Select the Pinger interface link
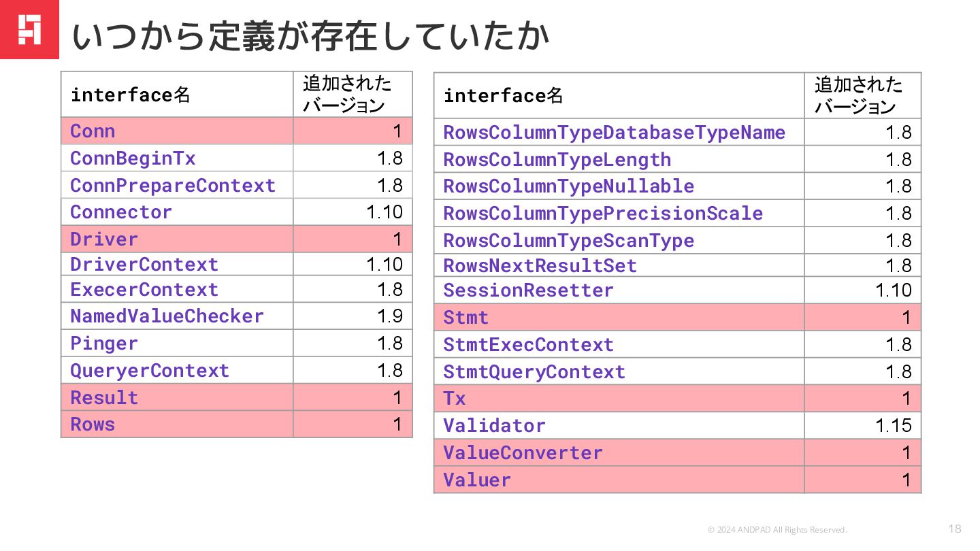 104,344
